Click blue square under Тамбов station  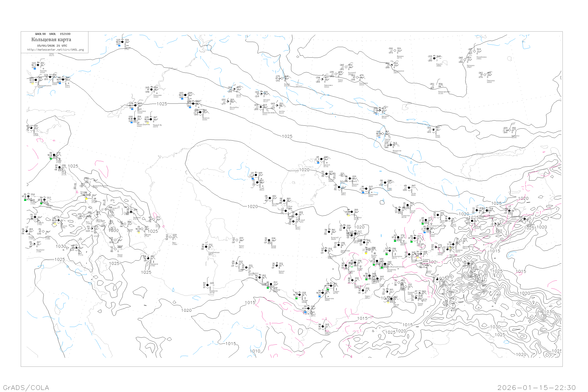119,45
